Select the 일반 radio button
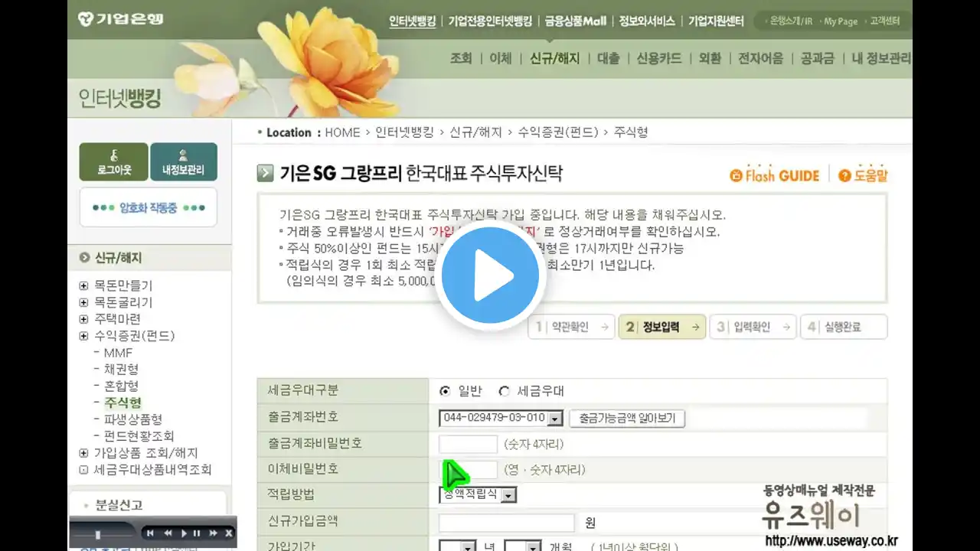 445,391
